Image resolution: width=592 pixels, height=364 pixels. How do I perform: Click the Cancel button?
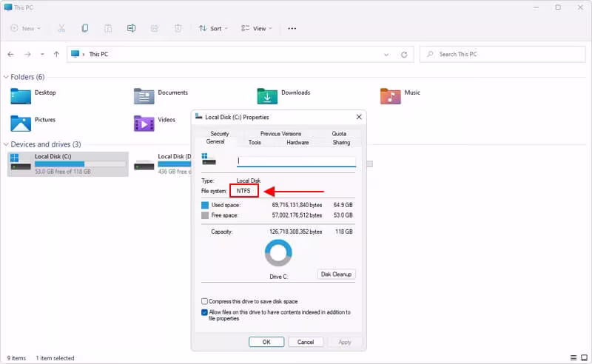click(x=306, y=342)
